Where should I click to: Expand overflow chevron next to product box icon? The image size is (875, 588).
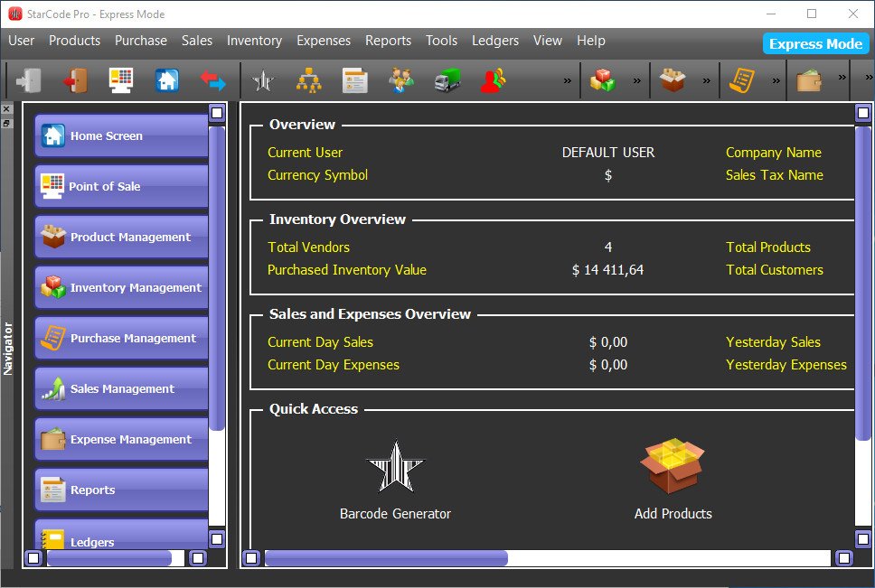point(707,80)
